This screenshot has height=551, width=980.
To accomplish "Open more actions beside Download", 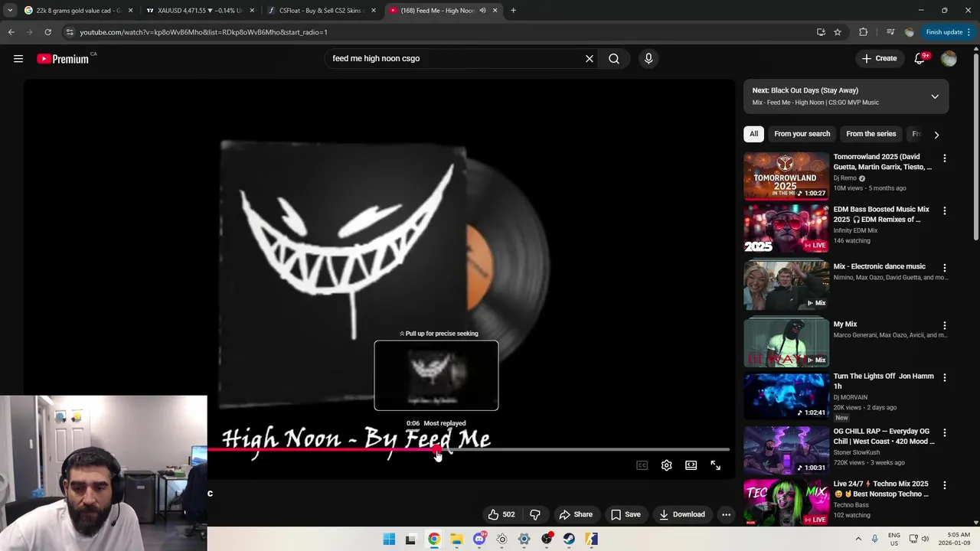I will tap(727, 514).
